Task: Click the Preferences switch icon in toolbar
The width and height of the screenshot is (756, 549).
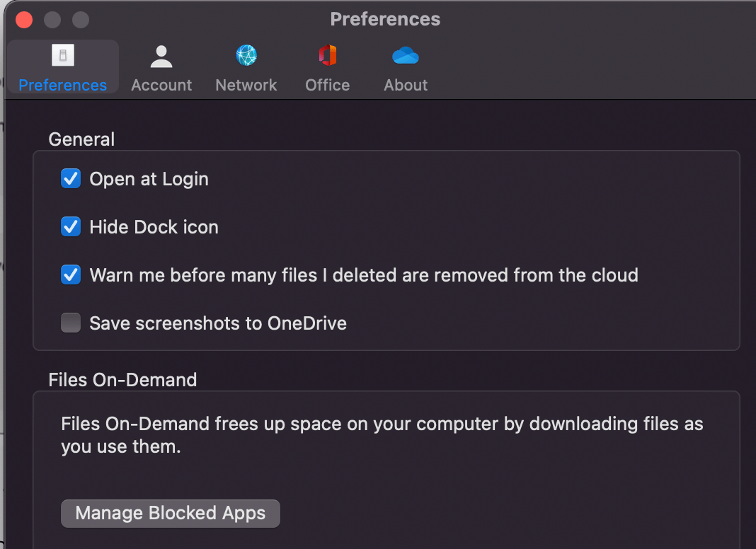Action: pos(63,56)
